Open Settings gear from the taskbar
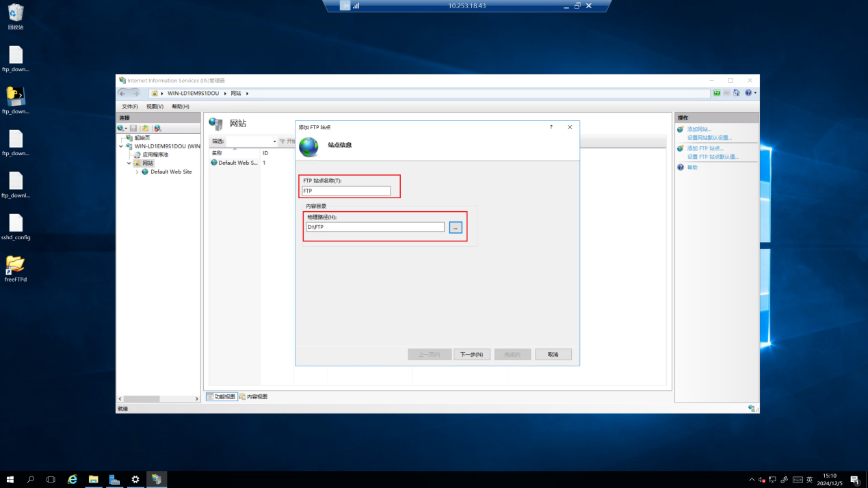Screen dimensions: 868x488 135,480
